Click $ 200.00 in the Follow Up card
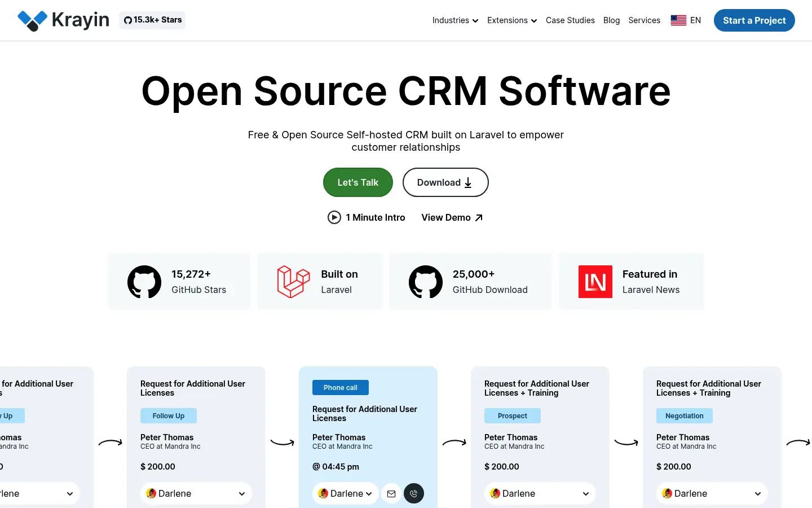 coord(158,467)
